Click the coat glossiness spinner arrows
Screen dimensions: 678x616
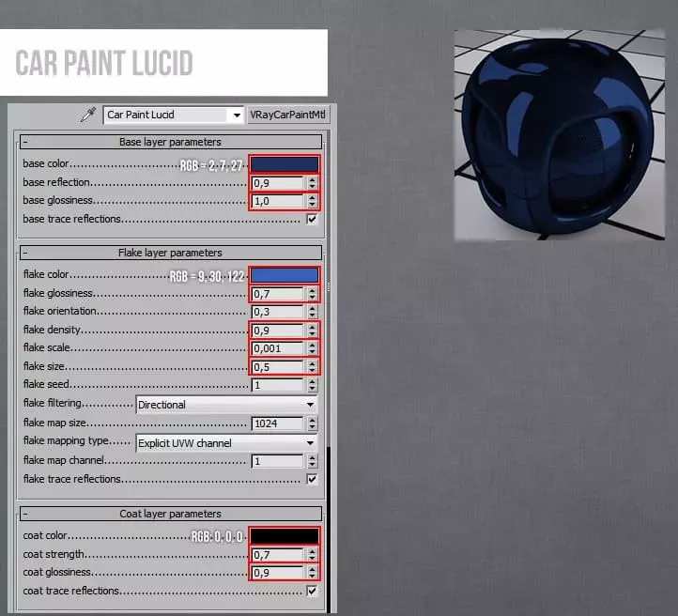coord(312,573)
